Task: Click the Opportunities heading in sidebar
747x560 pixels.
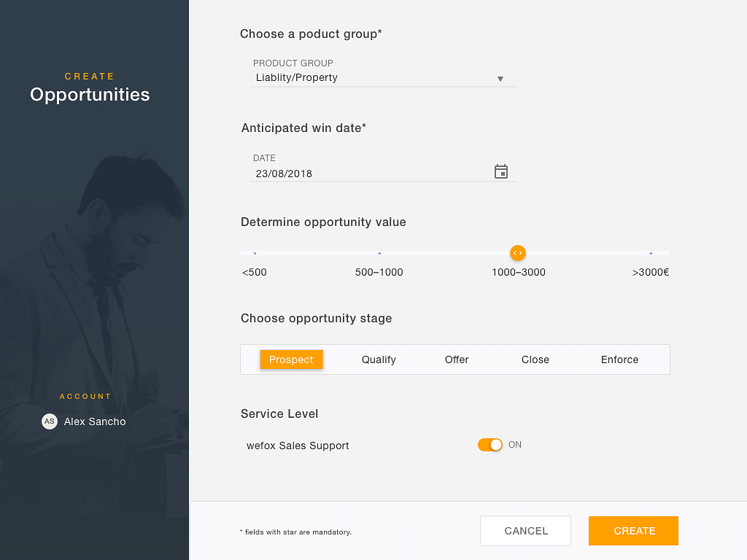Action: [90, 95]
